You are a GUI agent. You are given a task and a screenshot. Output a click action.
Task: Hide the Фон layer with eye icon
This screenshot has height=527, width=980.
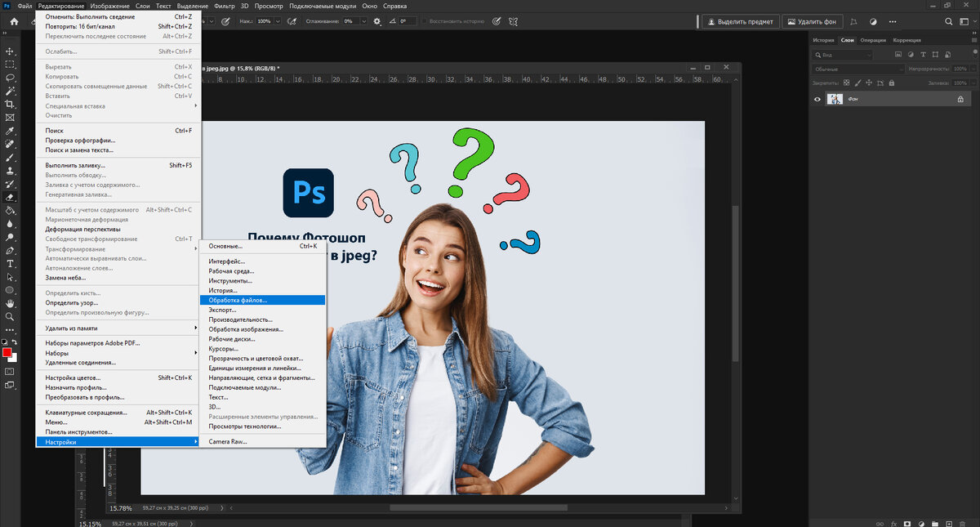pyautogui.click(x=817, y=99)
